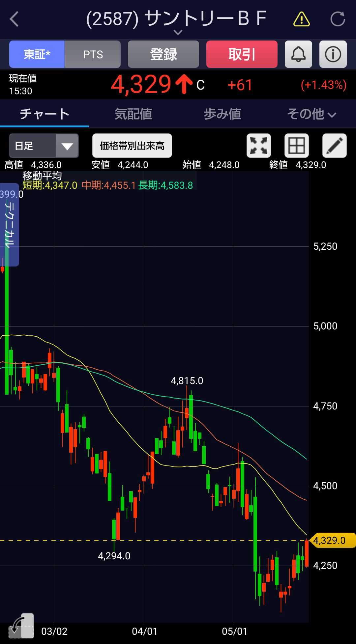Tap the 移動平均 indicator heading
356x644 pixels.
coord(42,176)
